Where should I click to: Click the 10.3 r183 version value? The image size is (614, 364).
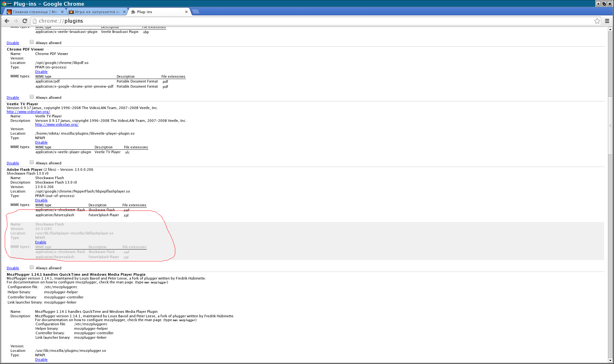43,229
